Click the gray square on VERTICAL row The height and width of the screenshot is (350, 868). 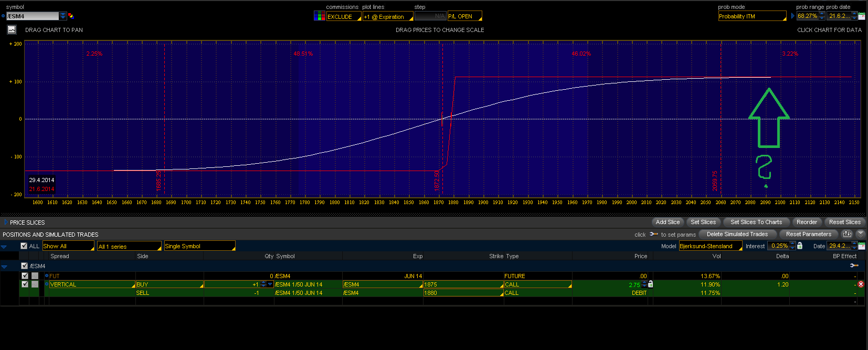35,284
